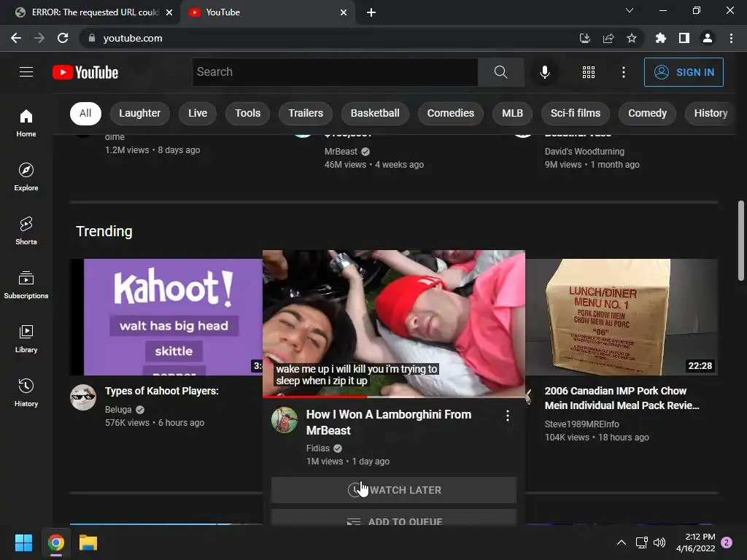
Task: Click the SIGN IN button
Action: 684,72
